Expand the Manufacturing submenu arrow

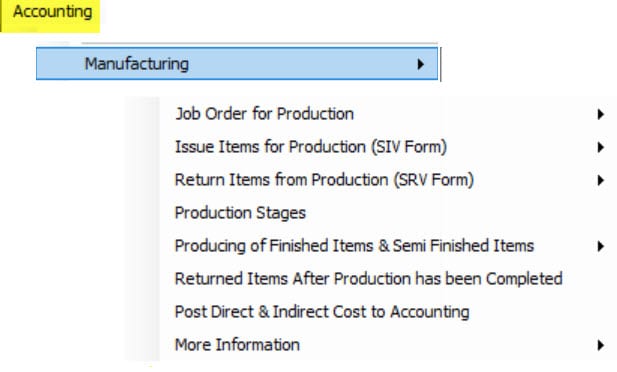tap(421, 64)
